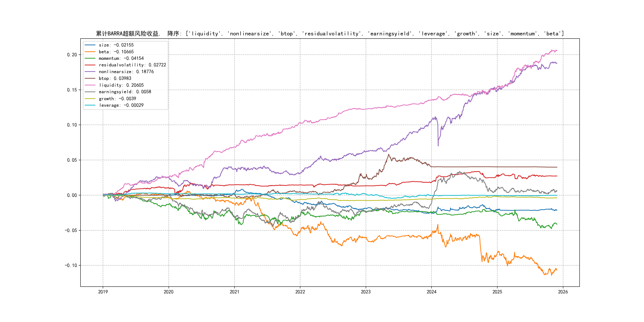This screenshot has height=322, width=644.
Task: Click the 0.20 y-axis tick label
Action: click(72, 55)
